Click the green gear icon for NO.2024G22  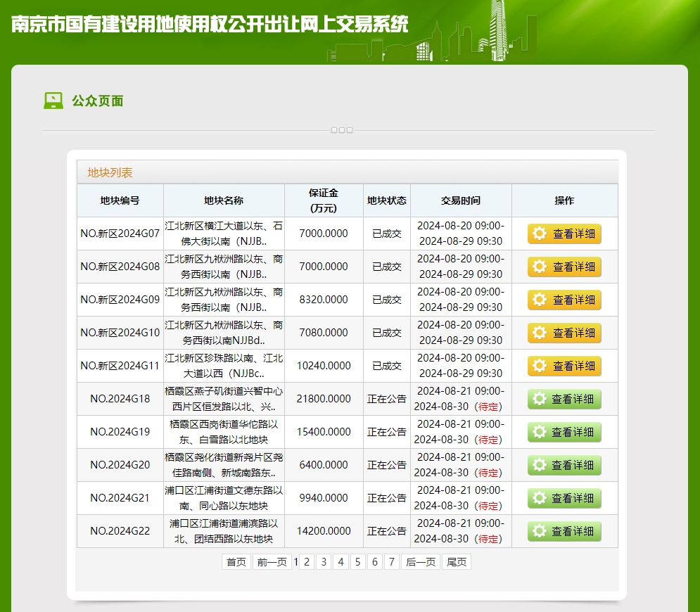(540, 531)
